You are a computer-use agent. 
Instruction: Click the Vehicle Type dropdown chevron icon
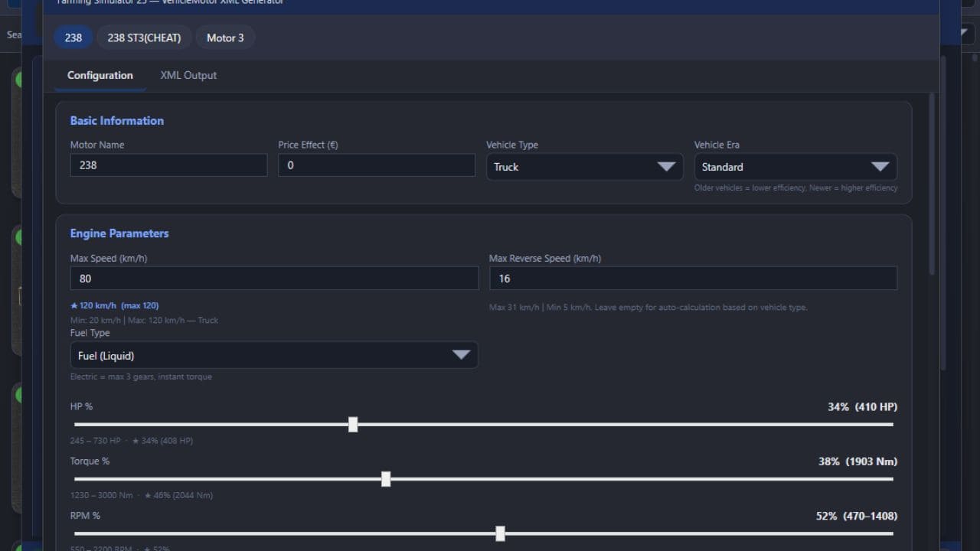[x=665, y=167]
